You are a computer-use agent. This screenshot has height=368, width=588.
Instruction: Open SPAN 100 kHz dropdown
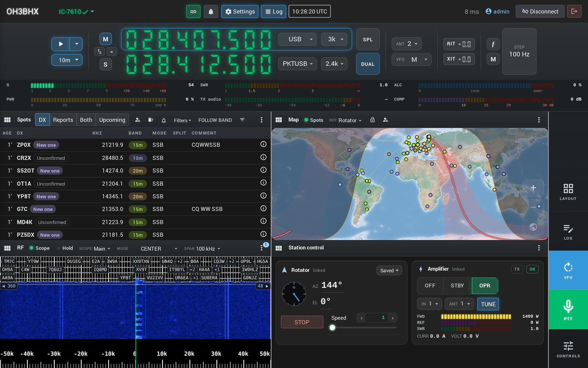202,249
